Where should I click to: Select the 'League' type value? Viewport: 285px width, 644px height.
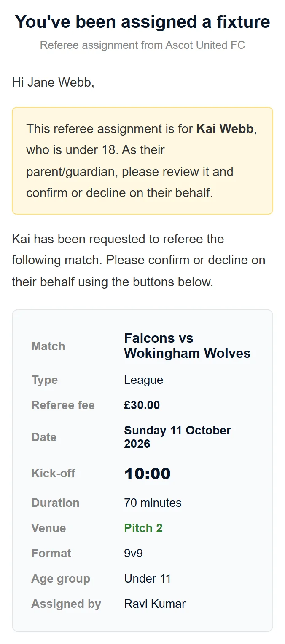coord(143,380)
